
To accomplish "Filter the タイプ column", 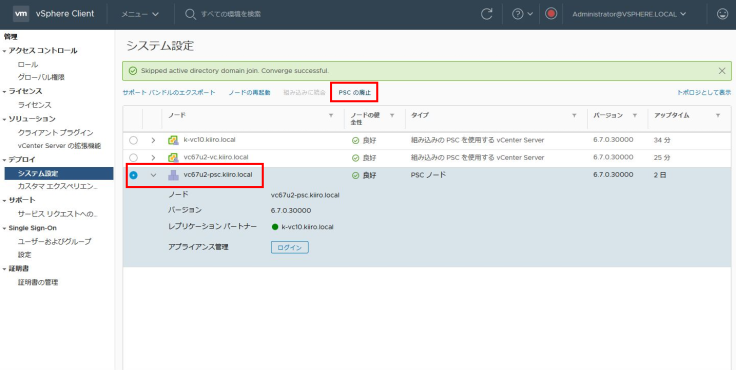I will coord(574,116).
